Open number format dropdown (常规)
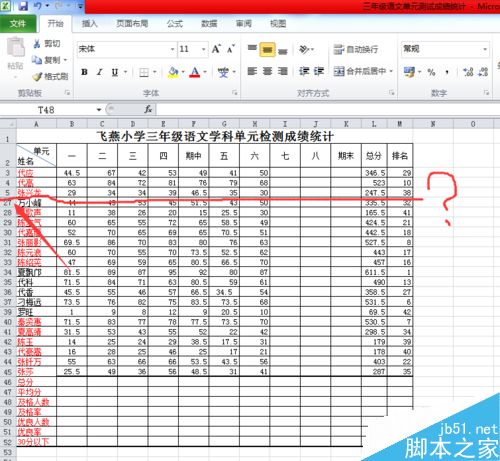This screenshot has width=500, height=461. point(485,49)
